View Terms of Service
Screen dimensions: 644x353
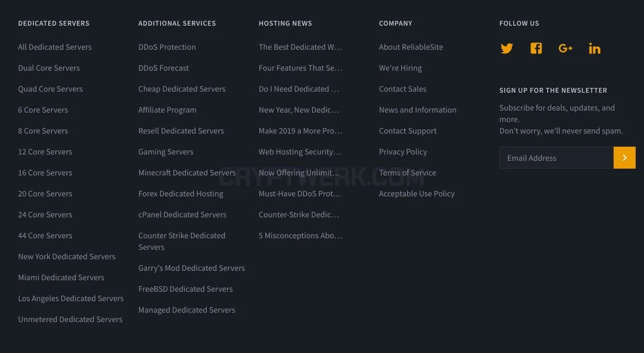coord(408,173)
